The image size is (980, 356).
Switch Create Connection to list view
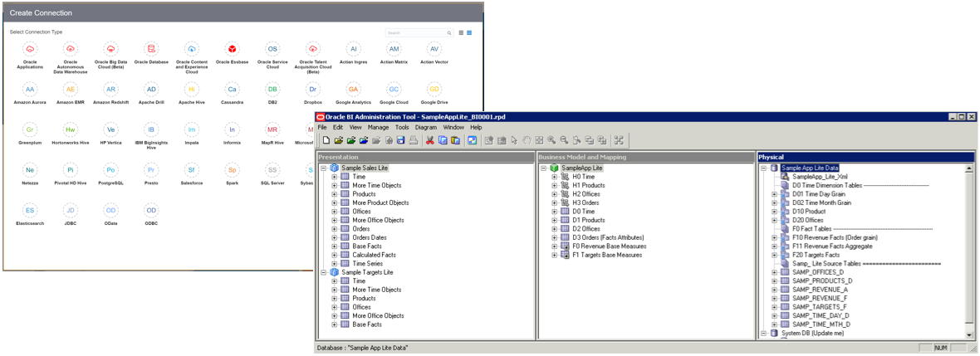click(461, 32)
